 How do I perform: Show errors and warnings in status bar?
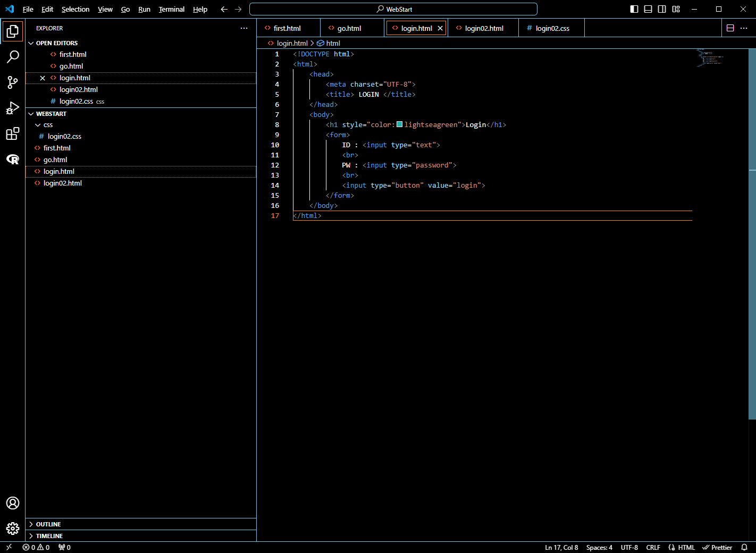[x=36, y=547]
